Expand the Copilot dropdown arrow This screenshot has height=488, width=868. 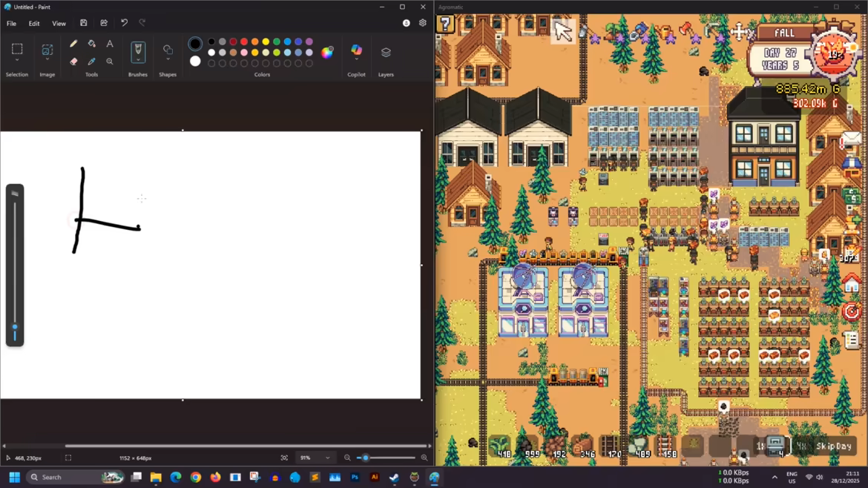357,60
